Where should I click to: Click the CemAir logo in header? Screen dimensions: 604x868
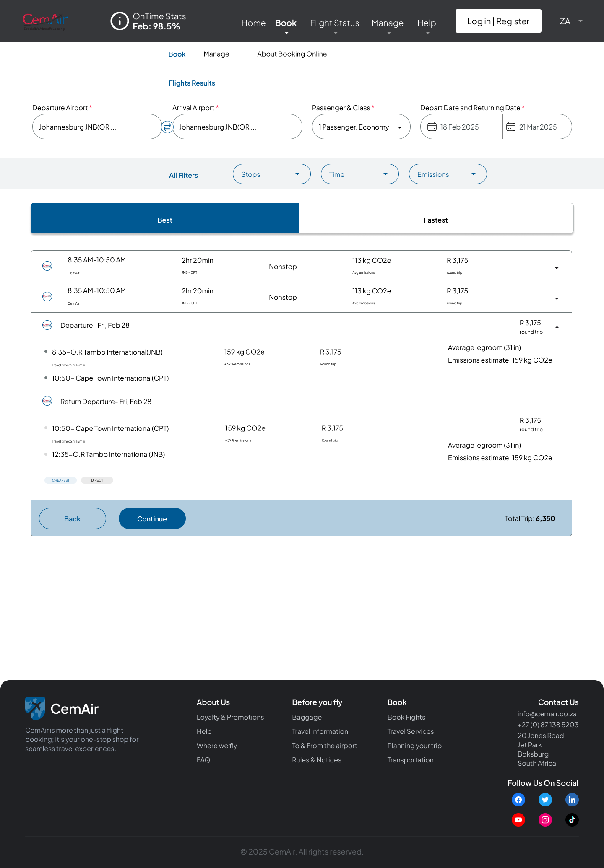pos(45,21)
